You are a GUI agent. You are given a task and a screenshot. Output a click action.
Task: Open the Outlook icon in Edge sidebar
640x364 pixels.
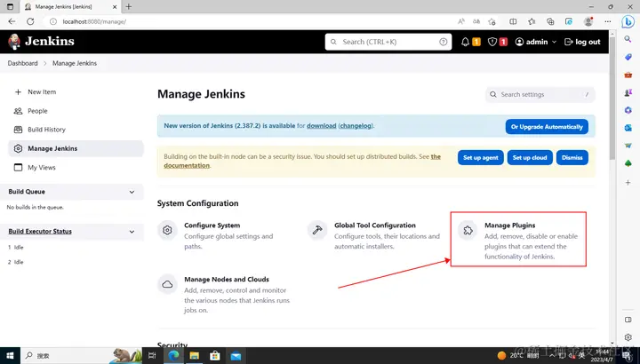tap(628, 128)
